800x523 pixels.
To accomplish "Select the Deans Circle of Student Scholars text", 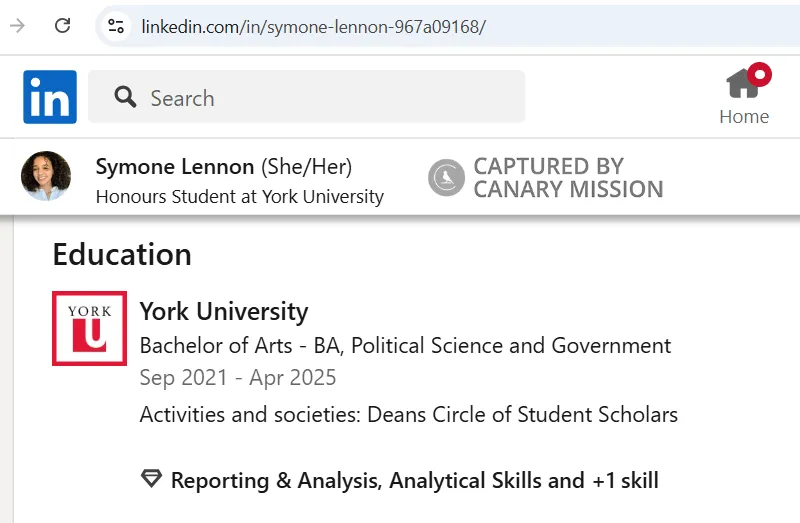I will pos(522,414).
